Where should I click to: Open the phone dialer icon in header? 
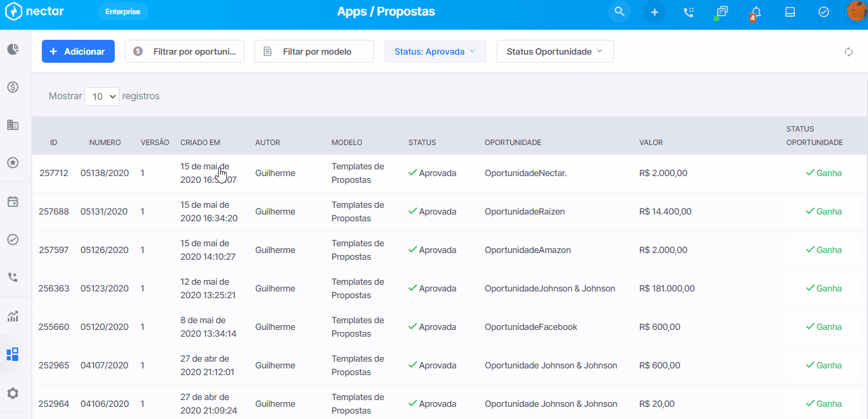point(688,12)
